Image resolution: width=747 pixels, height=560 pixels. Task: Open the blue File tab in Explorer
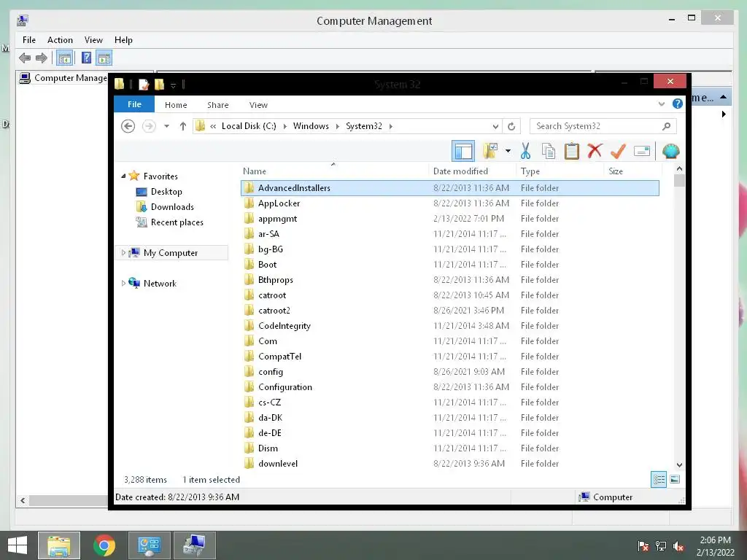click(134, 104)
